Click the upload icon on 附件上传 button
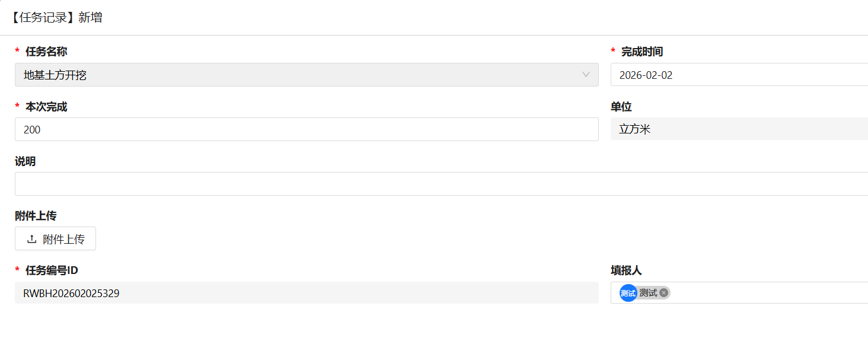Viewport: 868px width, 357px height. pyautogui.click(x=32, y=239)
